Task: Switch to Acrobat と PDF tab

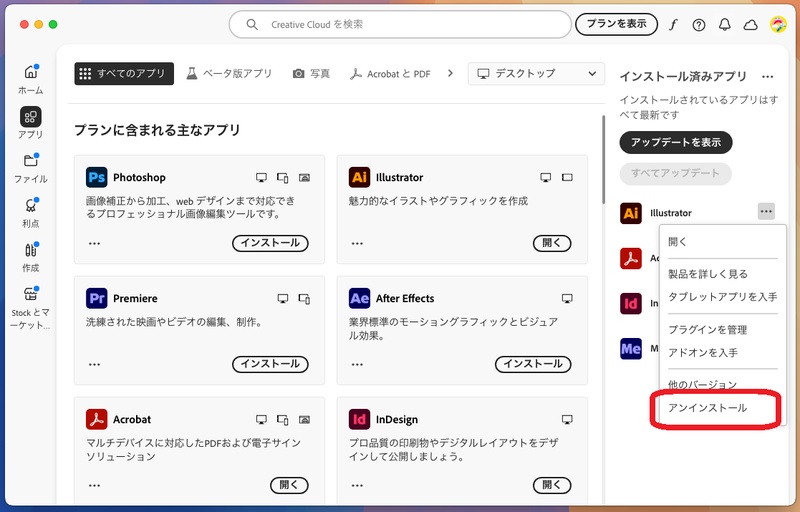Action: coord(390,73)
